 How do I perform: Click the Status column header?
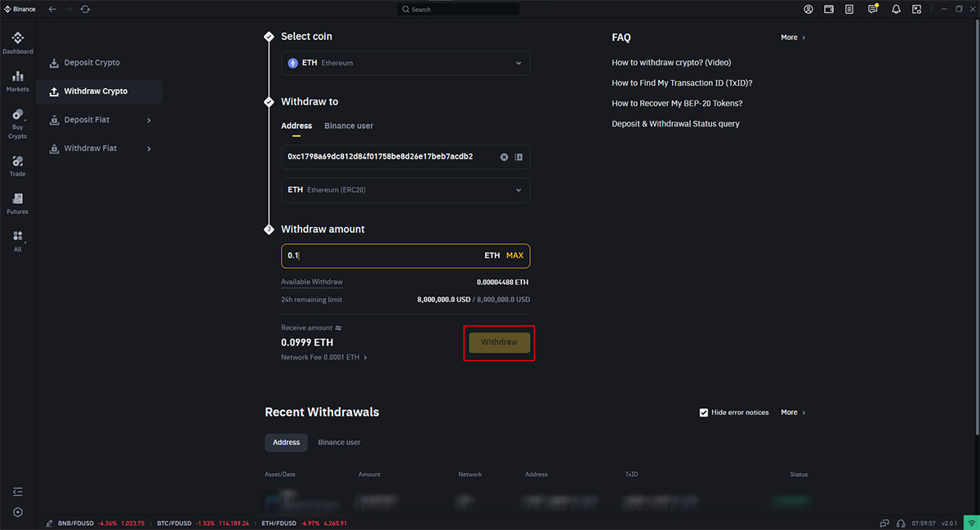point(799,474)
